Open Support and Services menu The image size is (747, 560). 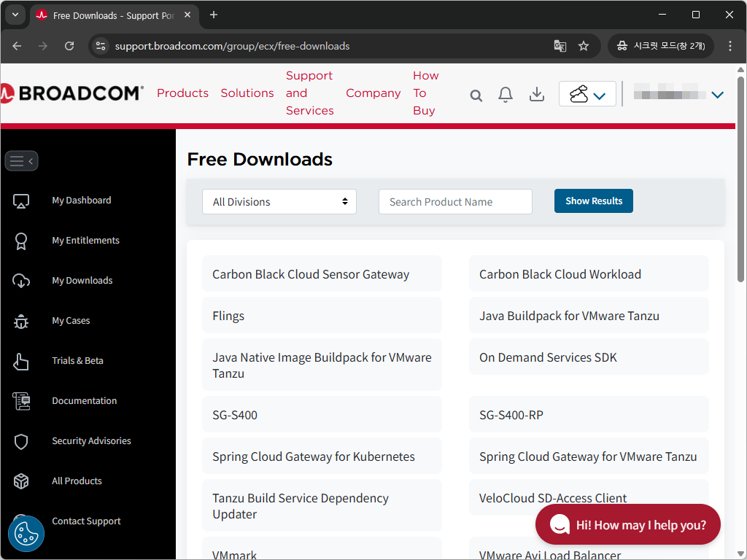point(309,93)
